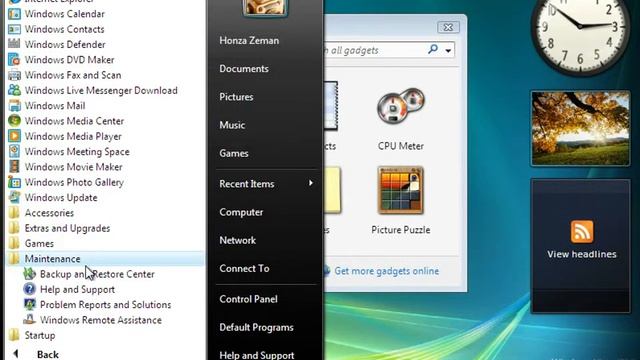
Task: Launch Windows Movie Maker icon
Action: coord(14,167)
